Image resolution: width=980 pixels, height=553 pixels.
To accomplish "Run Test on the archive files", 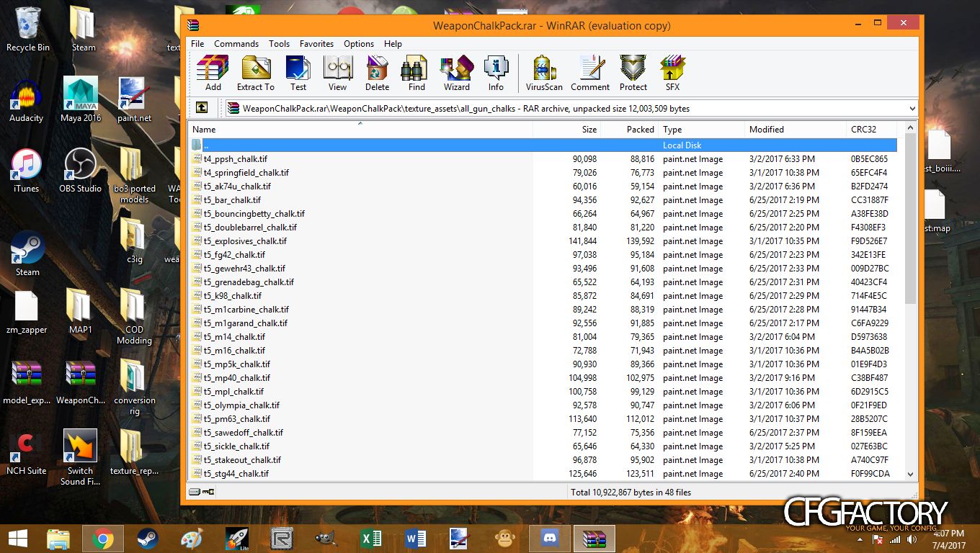I will point(298,73).
